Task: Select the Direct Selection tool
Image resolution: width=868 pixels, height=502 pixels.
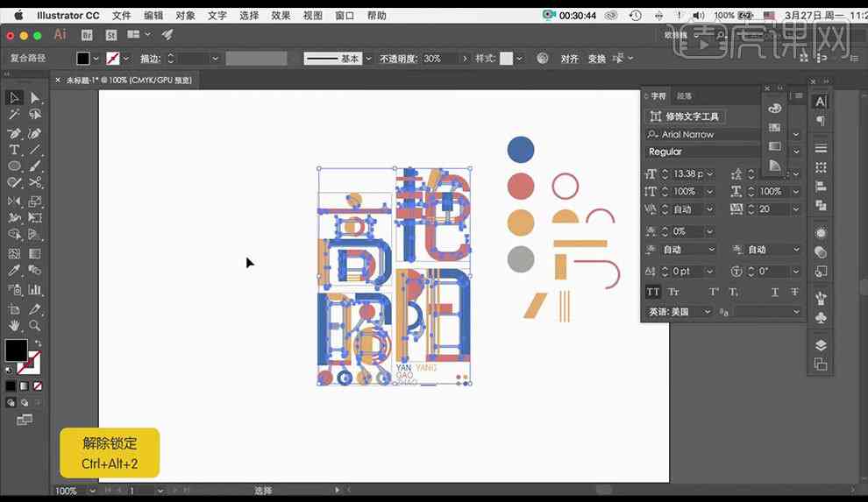Action: 35,98
